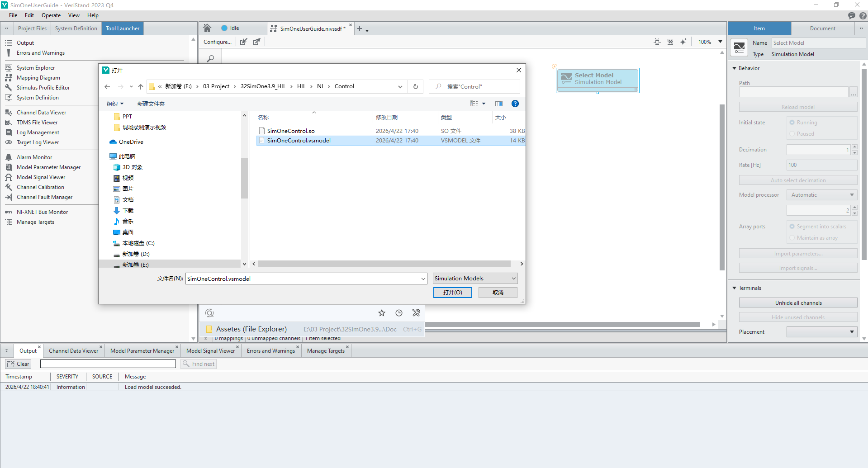Image resolution: width=868 pixels, height=468 pixels.
Task: Click the 搜索"Control" search box
Action: 474,86
